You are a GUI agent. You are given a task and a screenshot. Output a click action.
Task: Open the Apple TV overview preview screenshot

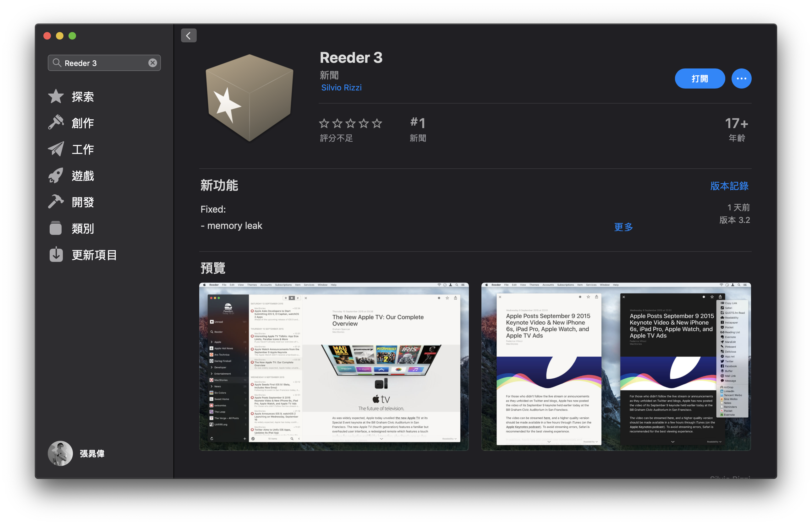(334, 366)
